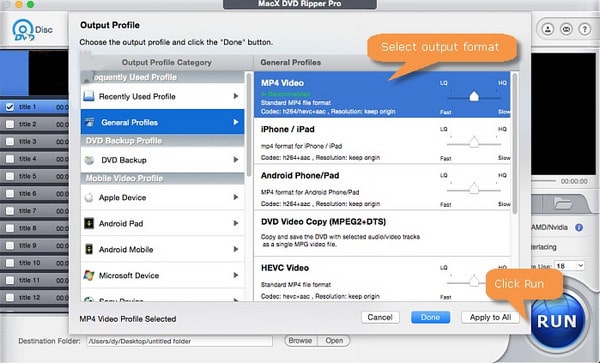Open the CPU core use dropdown showing 18
The width and height of the screenshot is (600, 364).
click(570, 266)
